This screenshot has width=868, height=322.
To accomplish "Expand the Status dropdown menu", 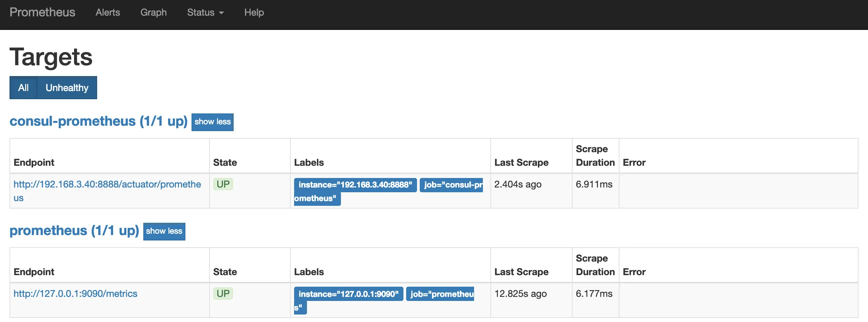I will tap(205, 13).
